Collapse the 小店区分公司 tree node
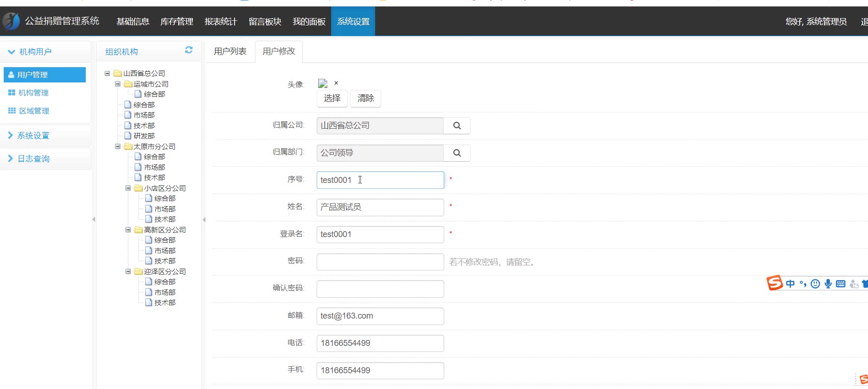Screen dimensions: 868x389 [x=128, y=188]
